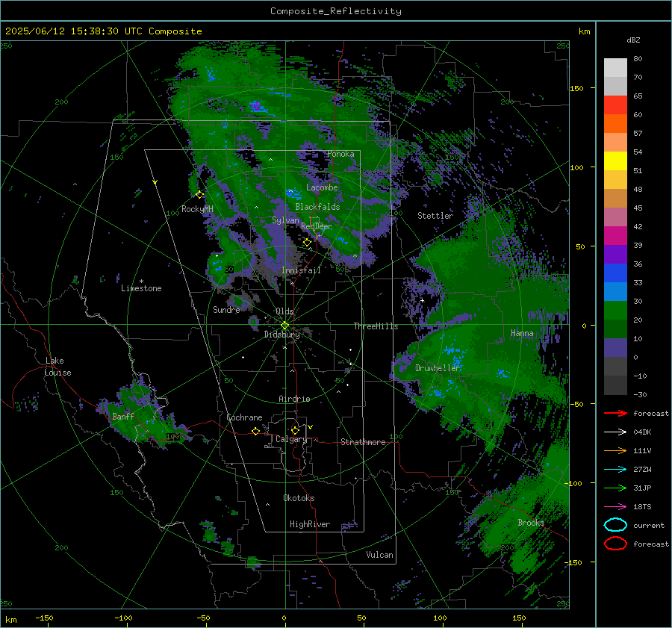Click the Okotoks label
This screenshot has height=628, width=672.
click(x=299, y=497)
